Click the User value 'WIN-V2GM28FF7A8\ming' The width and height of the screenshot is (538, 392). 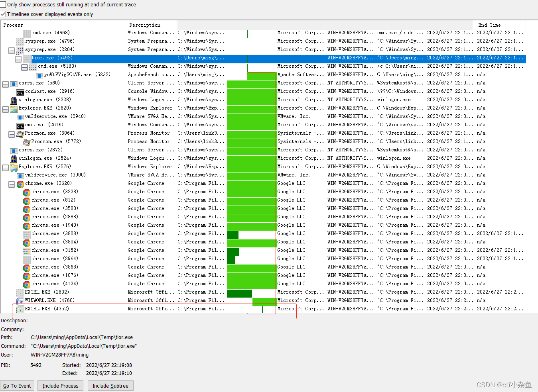point(60,355)
